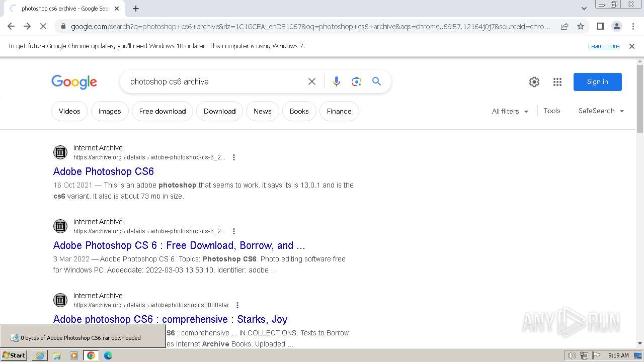This screenshot has height=362, width=644.
Task: Open the share this page icon
Action: pos(565,26)
